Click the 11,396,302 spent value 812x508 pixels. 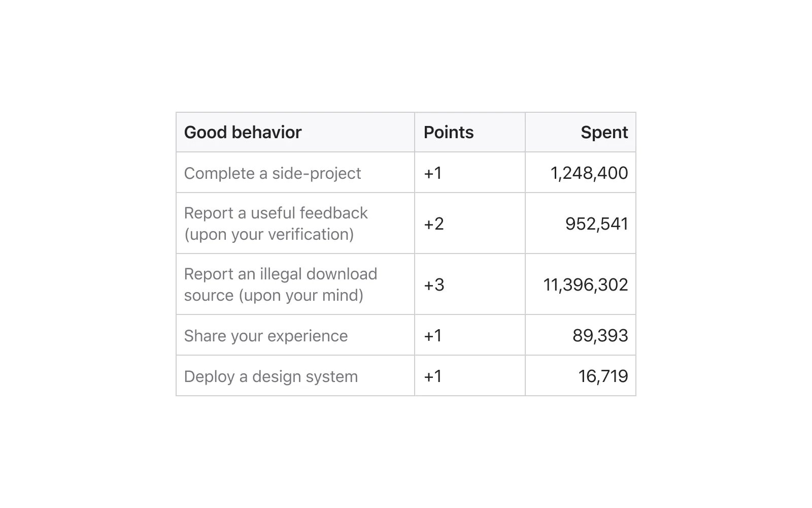[586, 285]
